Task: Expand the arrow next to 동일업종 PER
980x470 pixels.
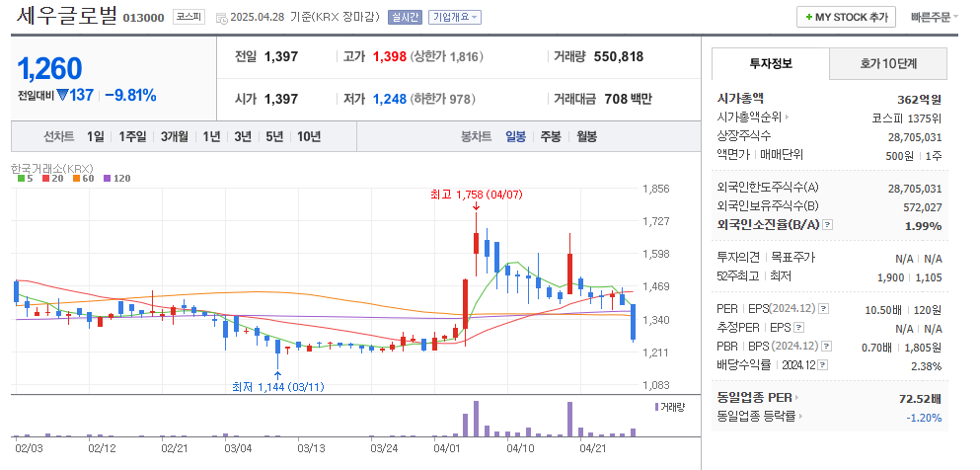Action: 796,398
